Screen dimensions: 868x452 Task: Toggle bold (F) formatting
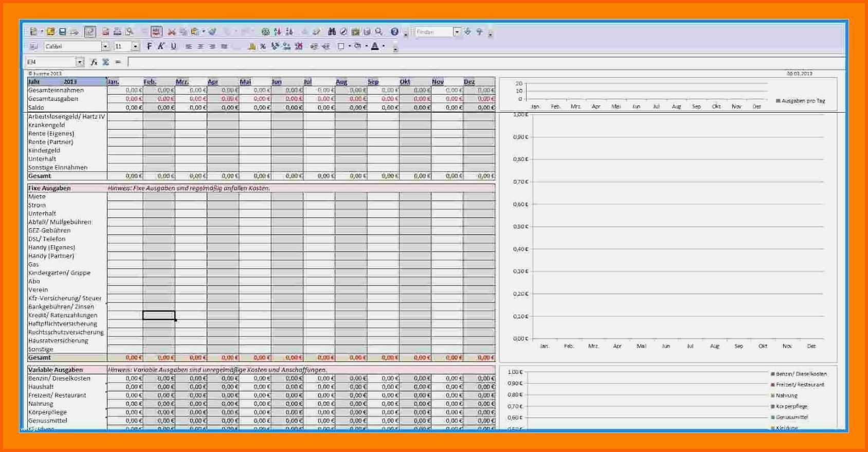click(x=149, y=47)
